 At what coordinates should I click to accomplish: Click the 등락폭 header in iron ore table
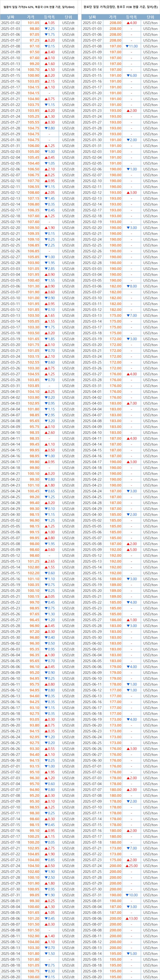coord(50,17)
